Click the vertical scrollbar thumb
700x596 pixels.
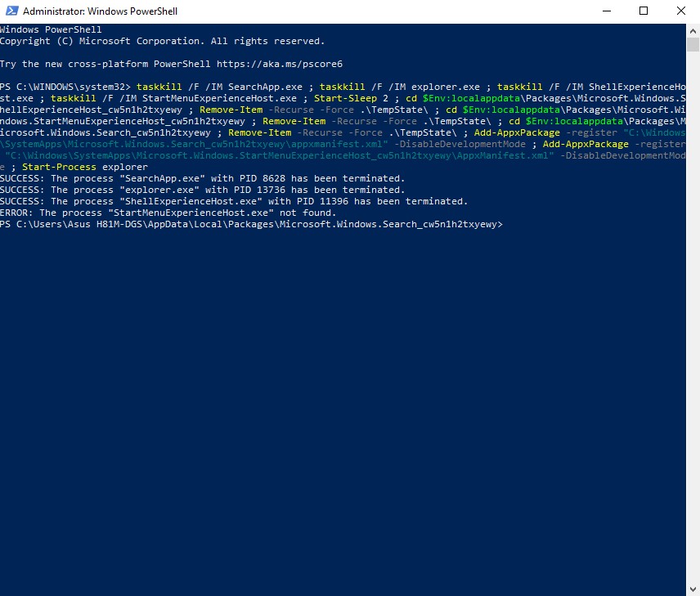(x=693, y=45)
